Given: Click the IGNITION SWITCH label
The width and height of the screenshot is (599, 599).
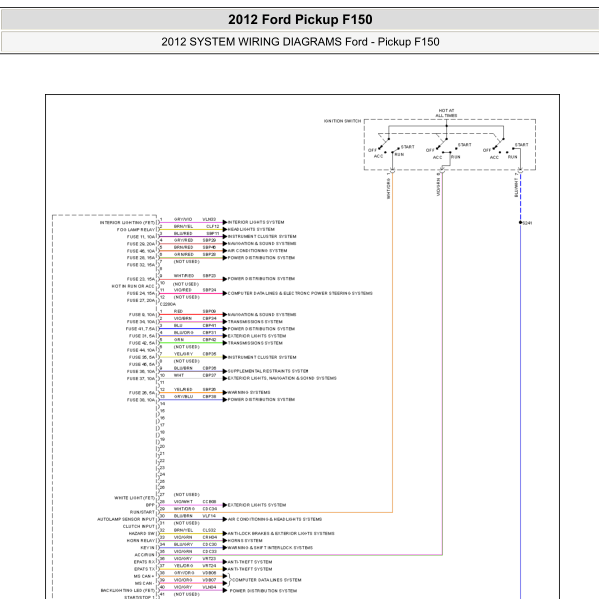Looking at the screenshot, I should [342, 121].
